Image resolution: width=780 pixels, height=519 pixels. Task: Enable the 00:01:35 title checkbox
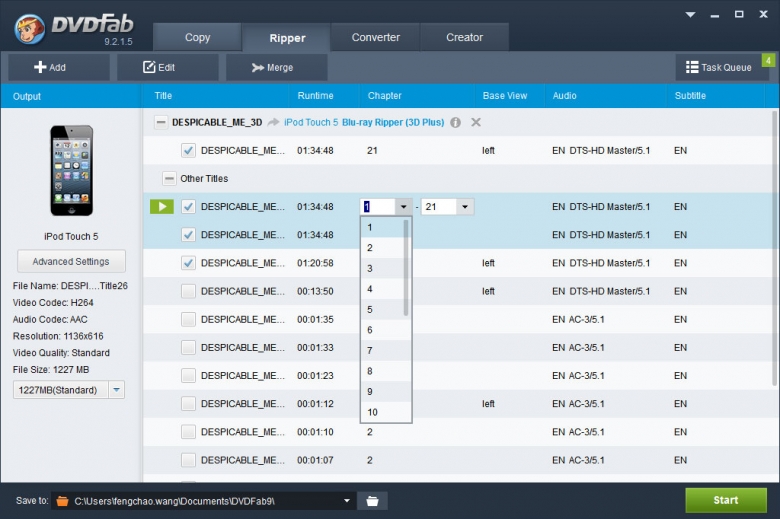188,319
